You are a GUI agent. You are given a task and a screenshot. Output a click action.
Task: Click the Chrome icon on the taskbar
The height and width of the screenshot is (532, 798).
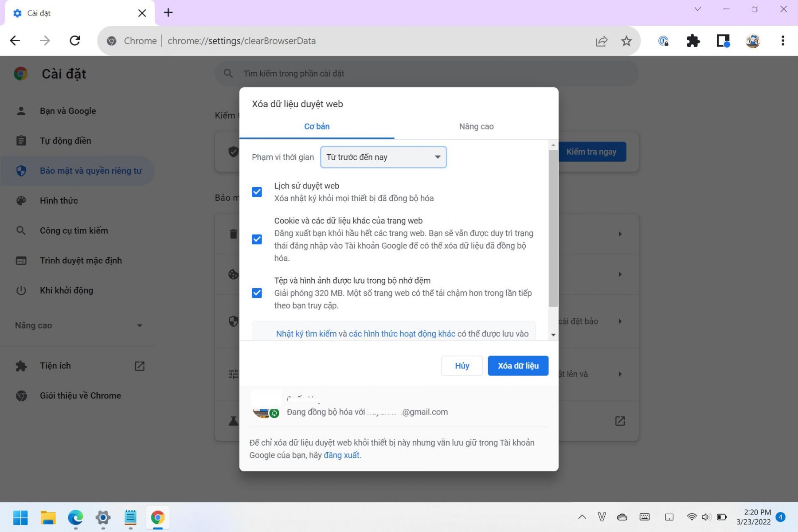click(x=158, y=517)
